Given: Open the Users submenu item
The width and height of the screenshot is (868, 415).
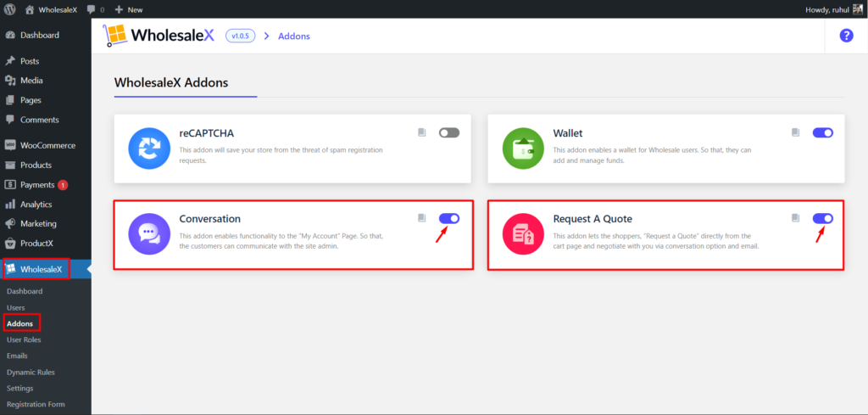Looking at the screenshot, I should click(15, 307).
